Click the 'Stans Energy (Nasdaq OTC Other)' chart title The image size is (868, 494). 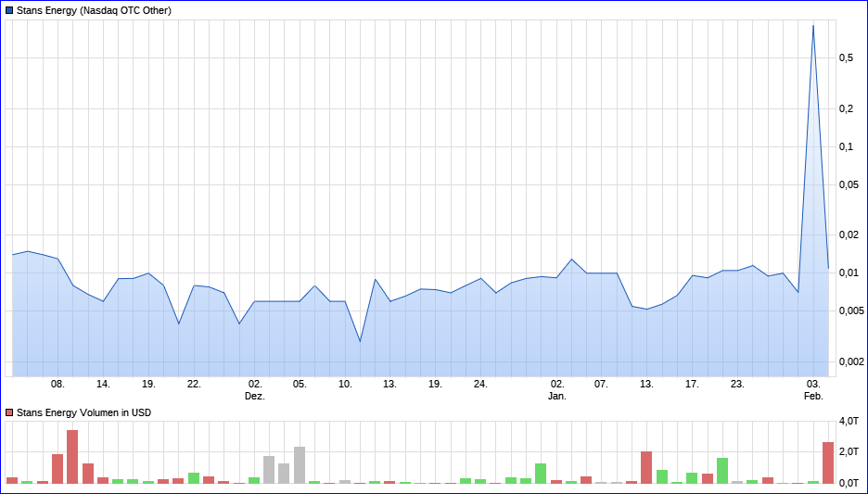pos(94,10)
